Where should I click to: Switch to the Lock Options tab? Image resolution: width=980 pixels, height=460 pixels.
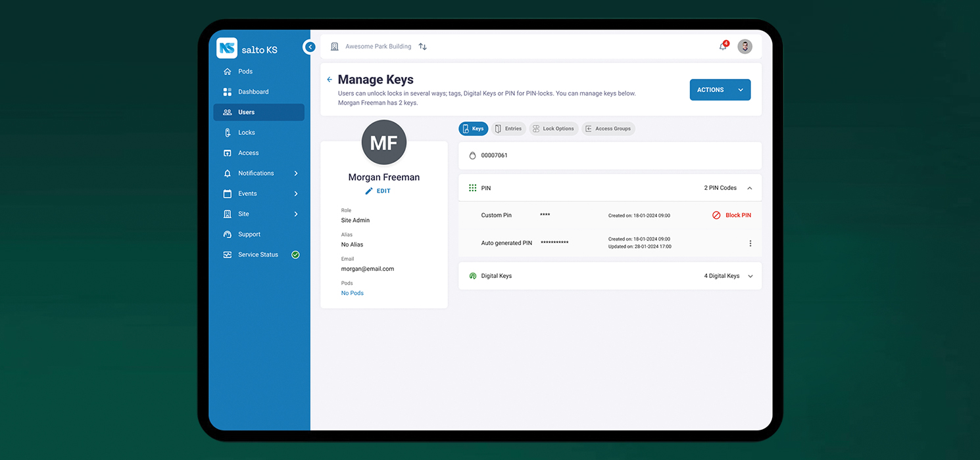[554, 129]
